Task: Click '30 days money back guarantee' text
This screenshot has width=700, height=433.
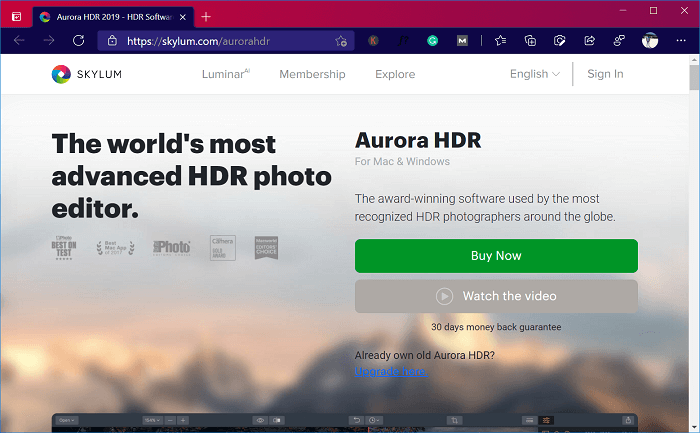Action: [x=496, y=327]
